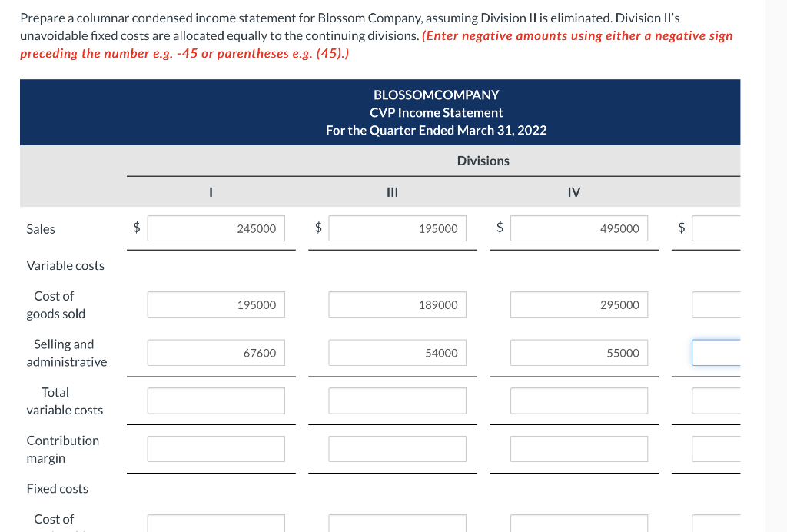Click the Cost of goods sold field showing 189000
The height and width of the screenshot is (532, 787).
(x=397, y=304)
